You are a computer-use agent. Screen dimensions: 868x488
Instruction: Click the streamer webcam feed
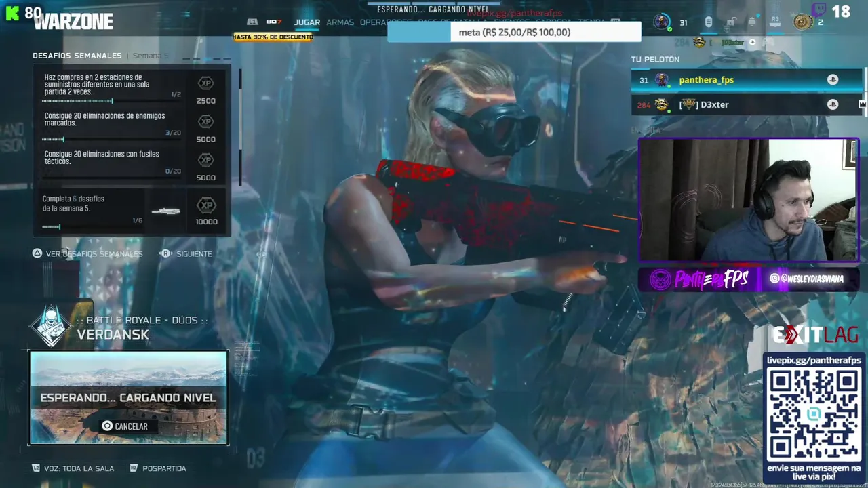(x=749, y=200)
